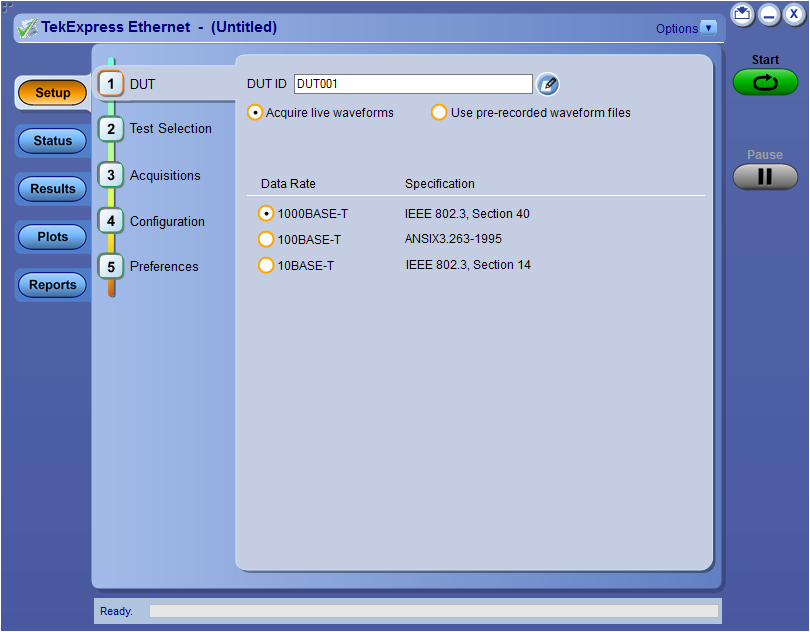
Task: Select Acquire live waveforms
Action: (x=255, y=112)
